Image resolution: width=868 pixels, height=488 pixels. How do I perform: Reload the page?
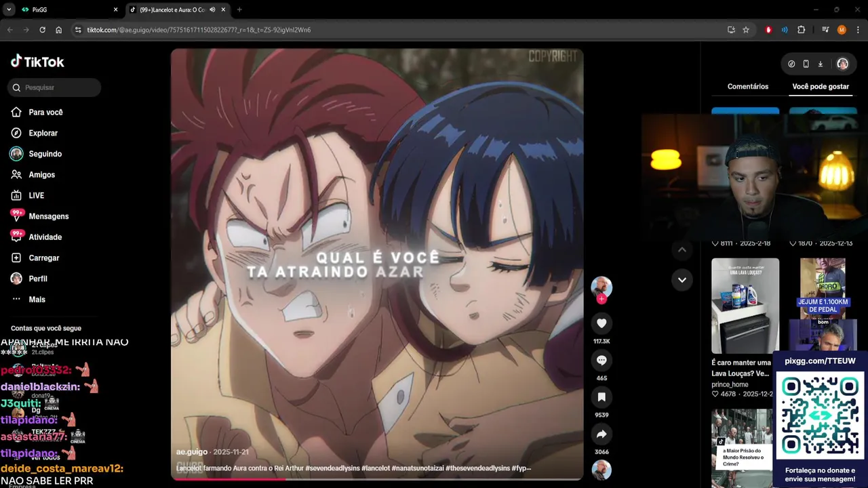[42, 30]
